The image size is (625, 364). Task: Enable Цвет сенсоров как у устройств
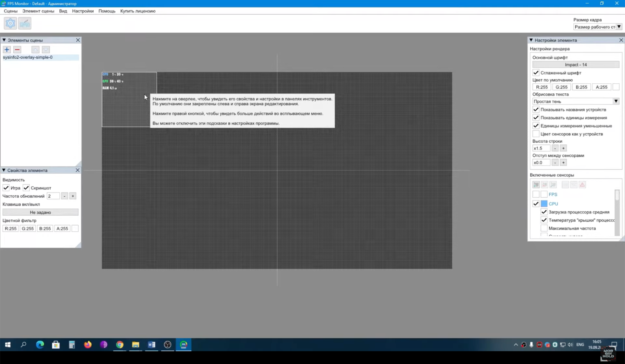536,134
